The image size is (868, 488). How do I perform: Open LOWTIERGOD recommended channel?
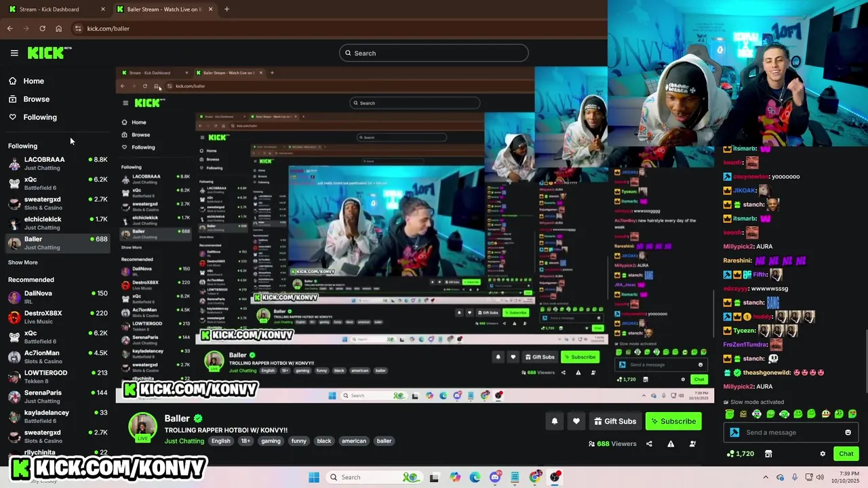58,376
